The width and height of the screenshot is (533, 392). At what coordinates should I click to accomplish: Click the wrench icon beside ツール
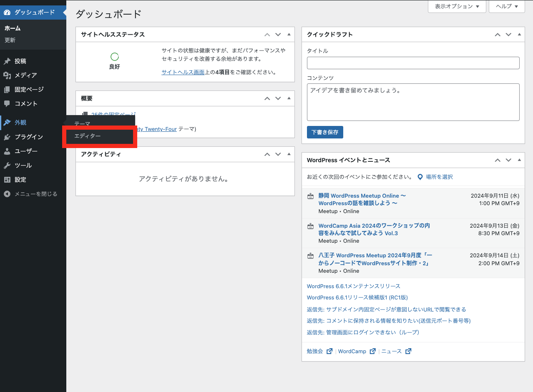click(7, 166)
